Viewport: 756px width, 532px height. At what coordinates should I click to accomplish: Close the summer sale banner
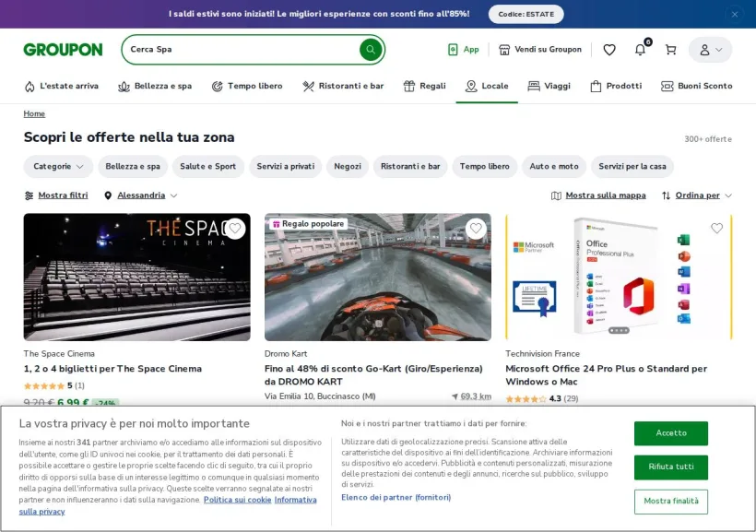tap(734, 15)
